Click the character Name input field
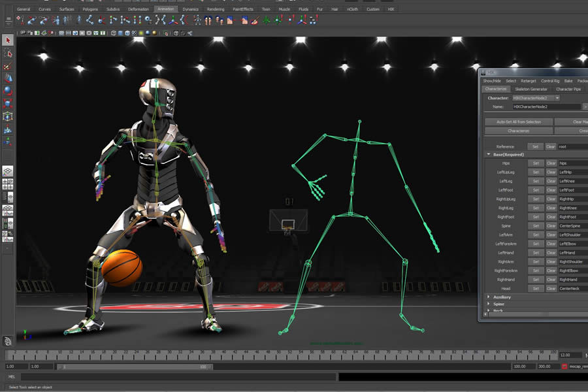This screenshot has width=588, height=392. click(546, 106)
